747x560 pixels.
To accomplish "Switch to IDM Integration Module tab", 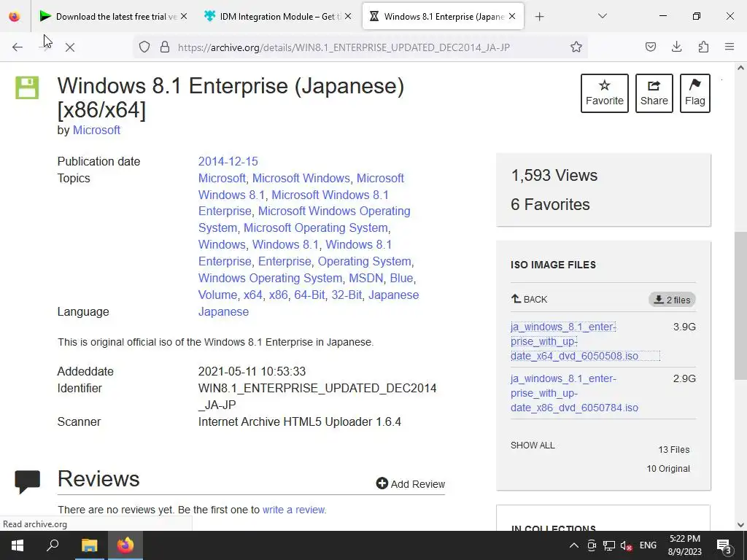I will 276,17.
